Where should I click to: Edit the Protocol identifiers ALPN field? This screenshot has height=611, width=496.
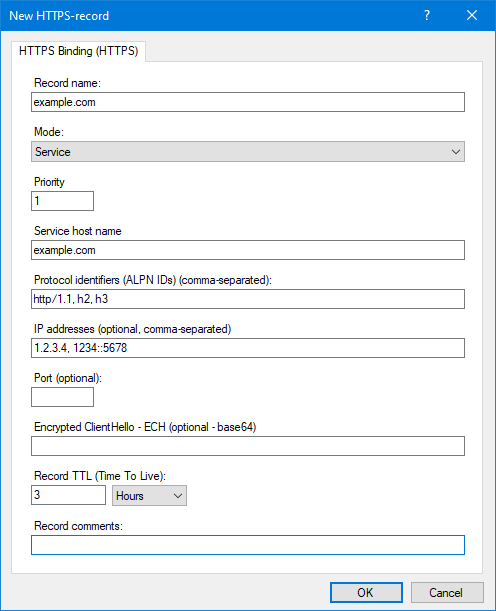coord(248,299)
